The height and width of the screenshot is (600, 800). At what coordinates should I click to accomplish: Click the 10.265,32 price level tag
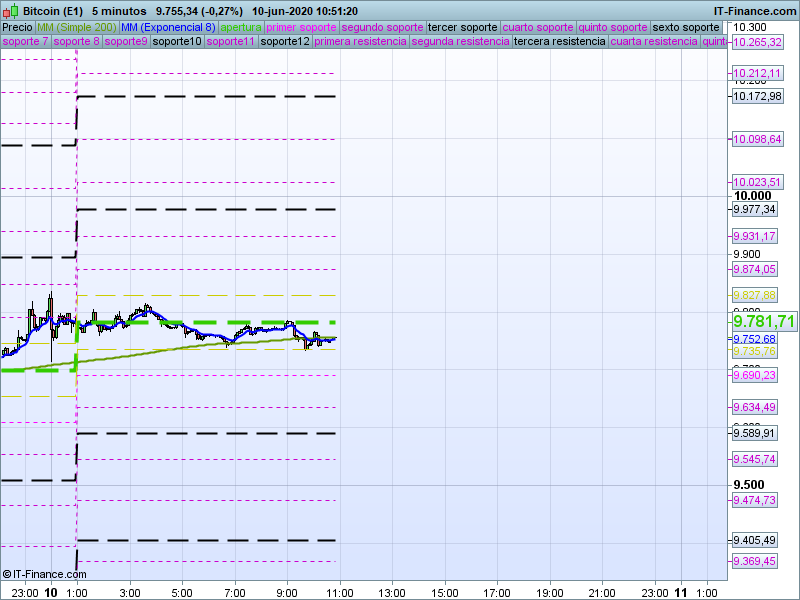[x=757, y=42]
